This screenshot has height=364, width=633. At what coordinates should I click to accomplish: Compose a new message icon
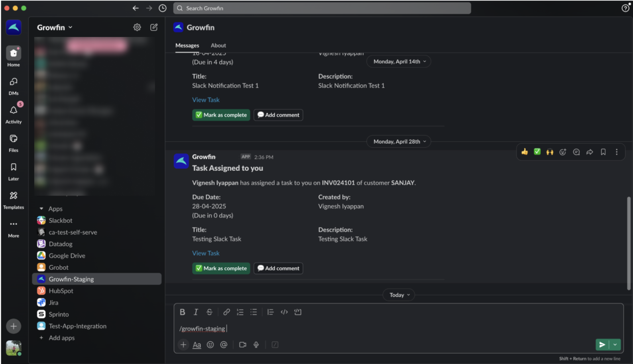tap(154, 27)
